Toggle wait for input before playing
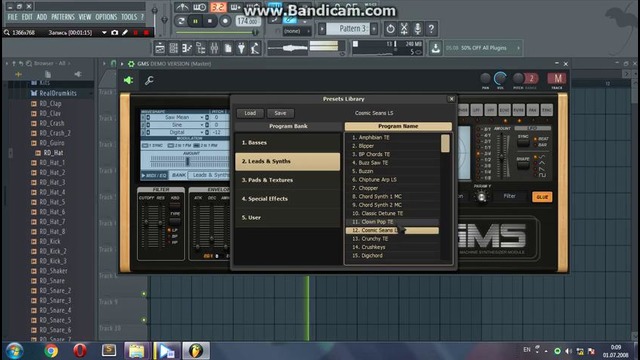Image resolution: width=640 pixels, height=360 pixels. (200, 7)
